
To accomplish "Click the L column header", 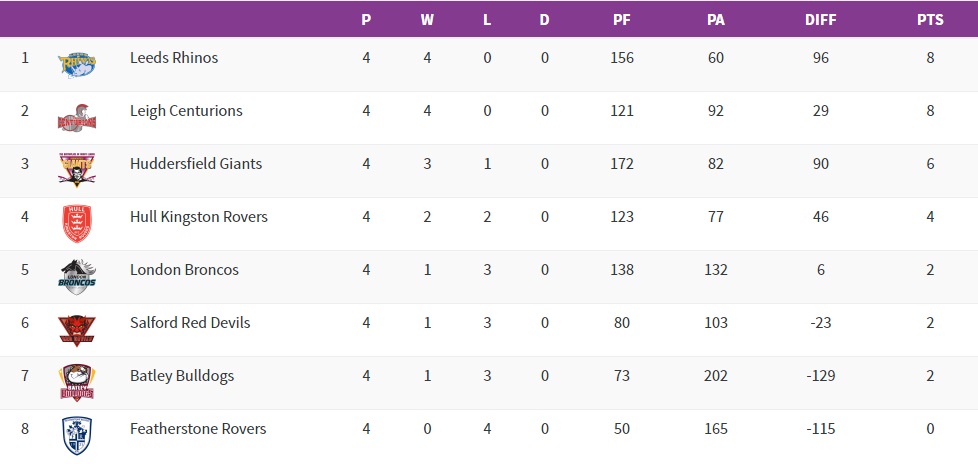I will click(487, 20).
